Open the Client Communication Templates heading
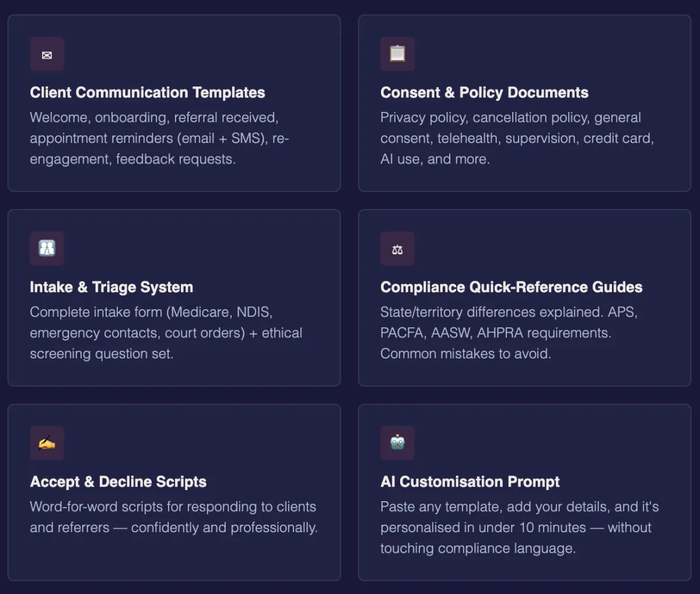Viewport: 700px width, 594px height. pos(148,93)
